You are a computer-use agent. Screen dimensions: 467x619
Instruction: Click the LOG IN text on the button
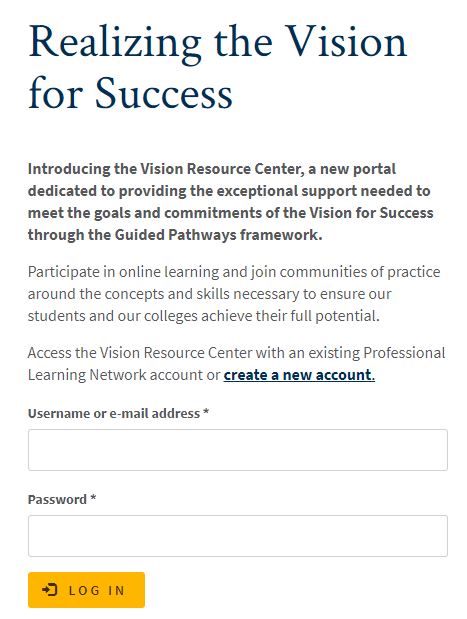(x=97, y=591)
